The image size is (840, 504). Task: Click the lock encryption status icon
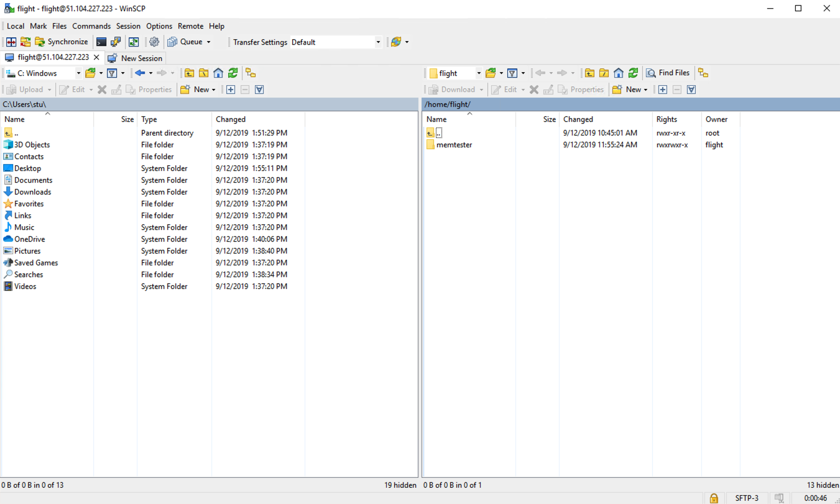714,498
